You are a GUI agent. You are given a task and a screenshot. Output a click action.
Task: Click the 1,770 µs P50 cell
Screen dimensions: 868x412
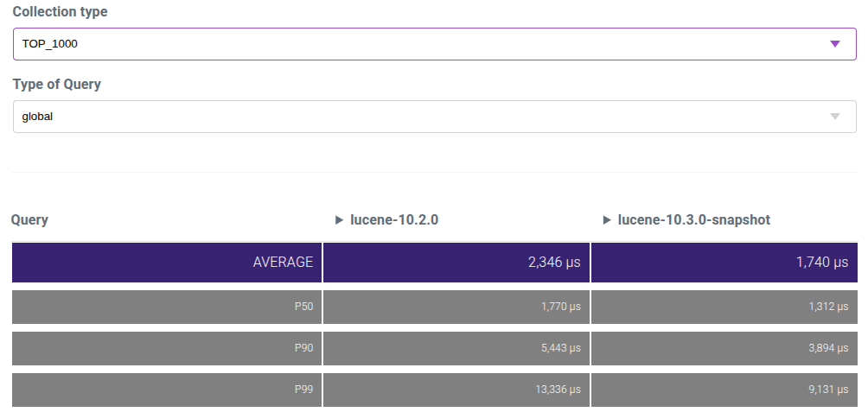point(456,307)
